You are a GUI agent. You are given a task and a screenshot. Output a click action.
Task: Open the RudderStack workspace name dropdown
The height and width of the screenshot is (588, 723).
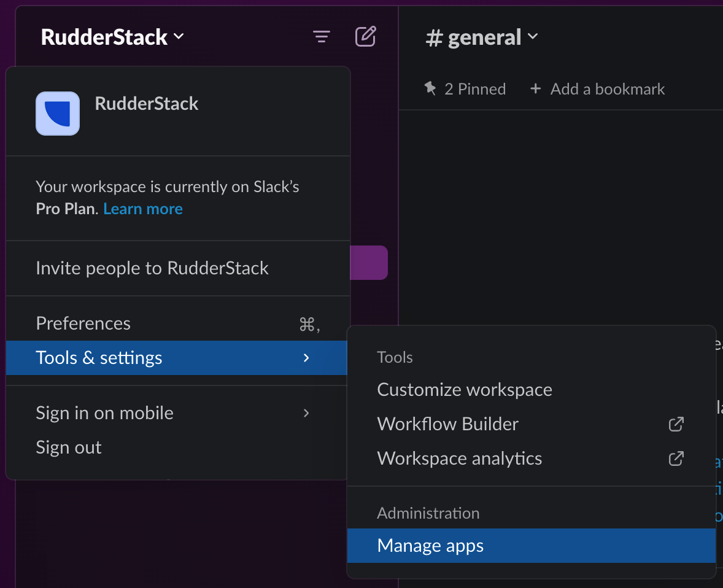tap(112, 37)
